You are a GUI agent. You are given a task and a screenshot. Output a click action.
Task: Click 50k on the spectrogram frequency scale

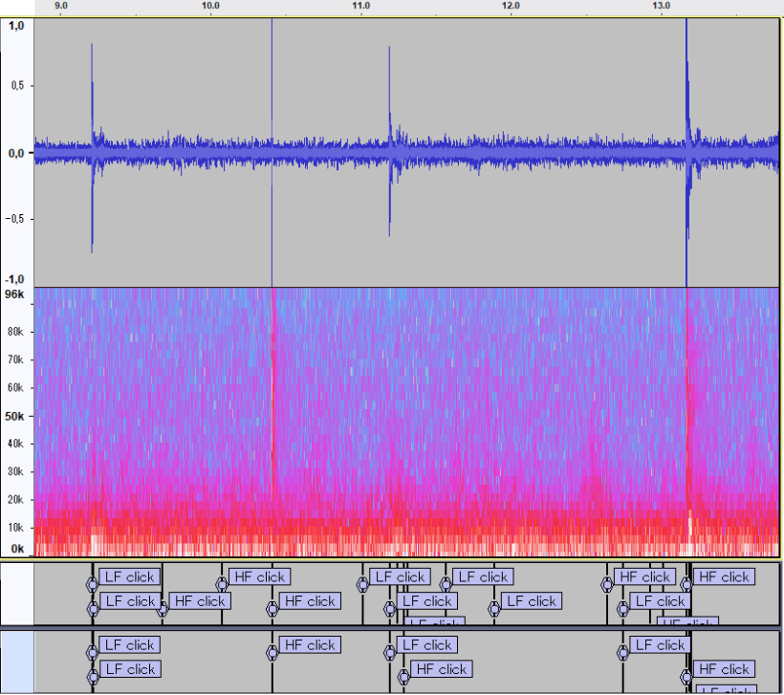click(16, 417)
